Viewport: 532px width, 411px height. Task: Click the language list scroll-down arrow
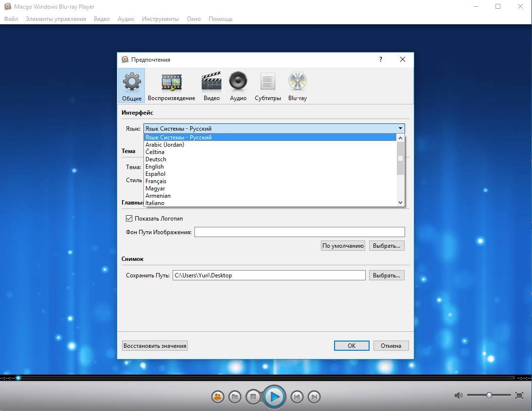pyautogui.click(x=400, y=202)
